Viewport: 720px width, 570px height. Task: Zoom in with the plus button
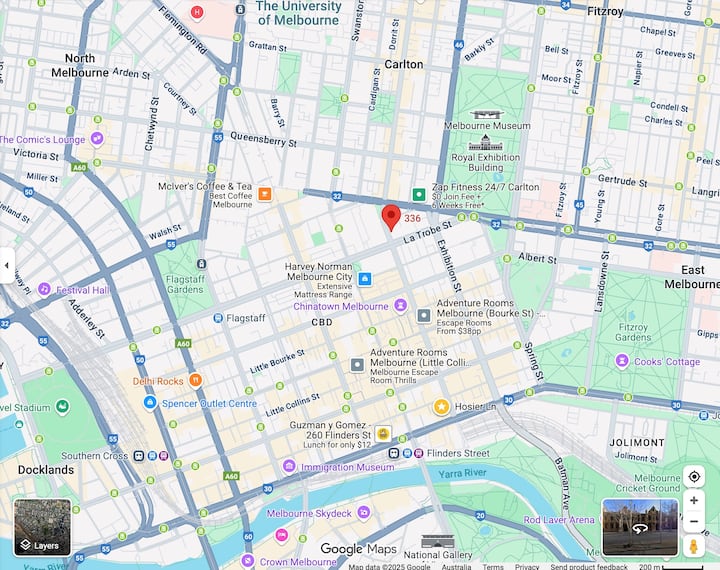tap(694, 500)
